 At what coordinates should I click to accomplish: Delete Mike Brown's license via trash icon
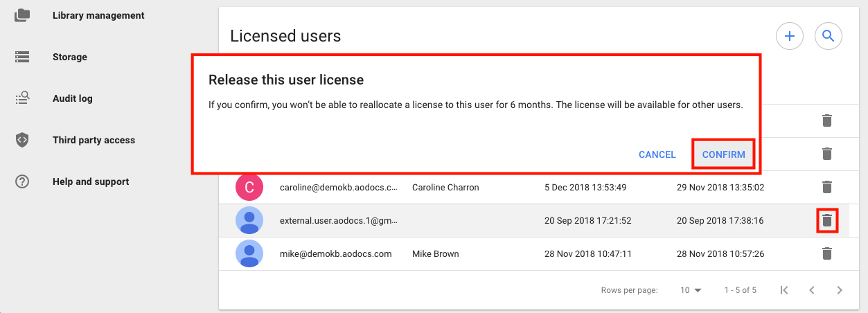[826, 254]
